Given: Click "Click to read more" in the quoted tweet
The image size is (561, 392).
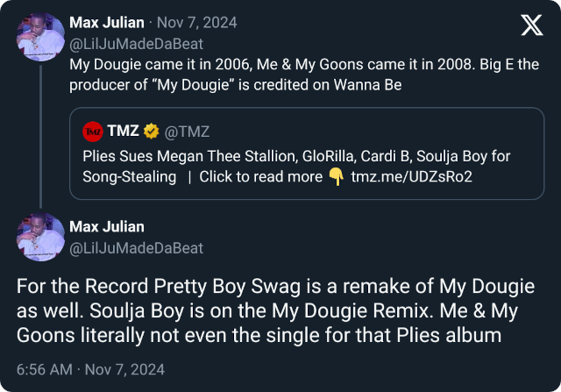Looking at the screenshot, I should point(260,176).
